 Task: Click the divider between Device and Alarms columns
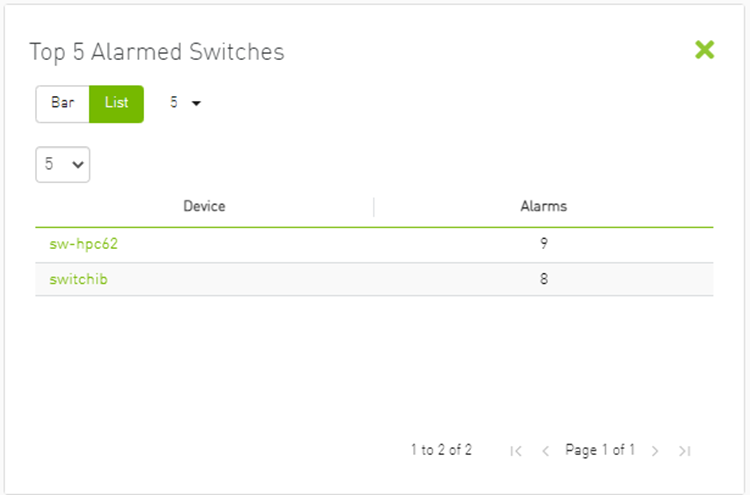coord(374,207)
